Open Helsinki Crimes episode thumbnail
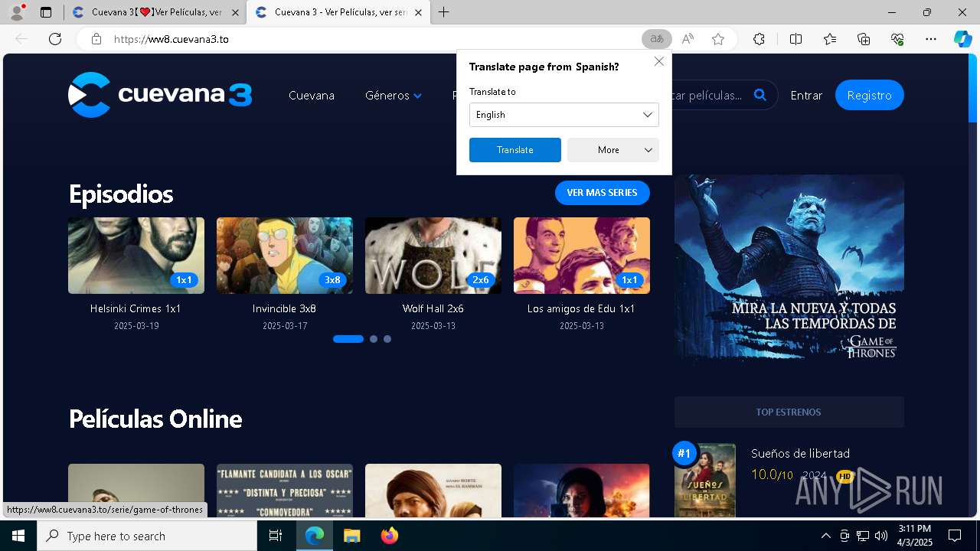This screenshot has width=980, height=551. (136, 256)
